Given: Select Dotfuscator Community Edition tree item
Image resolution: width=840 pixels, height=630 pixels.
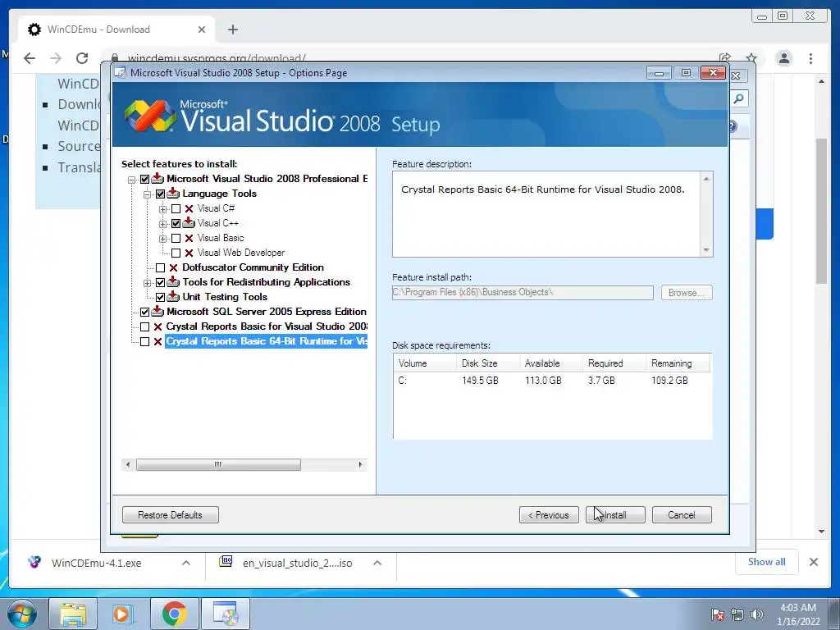Looking at the screenshot, I should coord(253,267).
